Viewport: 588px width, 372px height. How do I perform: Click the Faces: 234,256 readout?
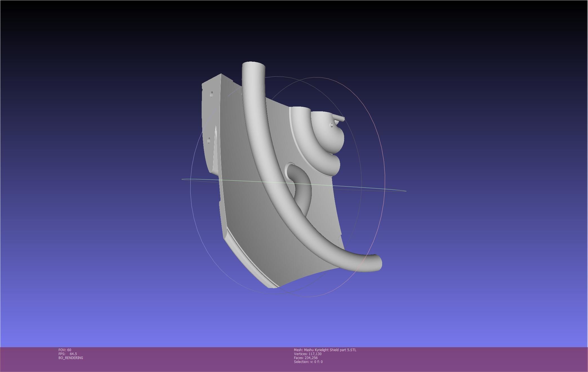(306, 358)
